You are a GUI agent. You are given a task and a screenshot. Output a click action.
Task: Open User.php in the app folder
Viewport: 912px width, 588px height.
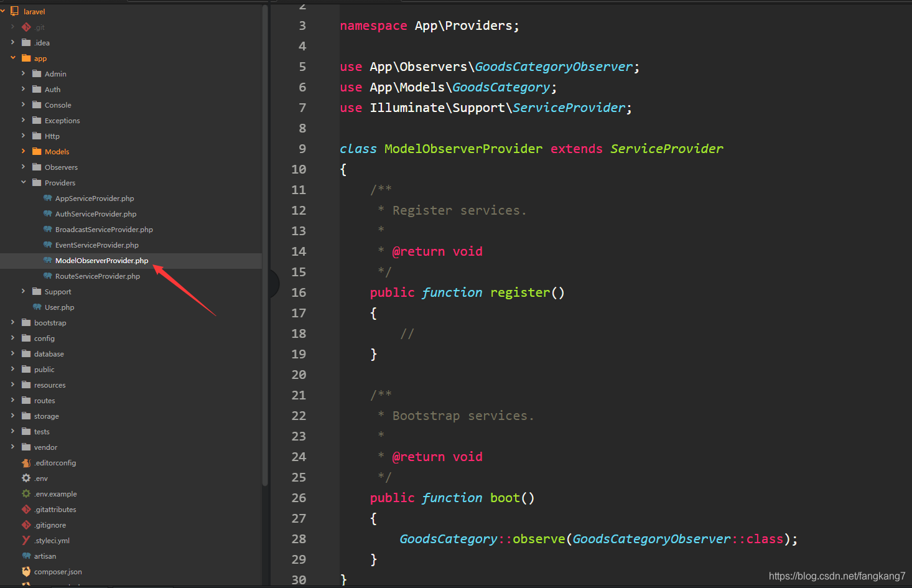click(59, 307)
